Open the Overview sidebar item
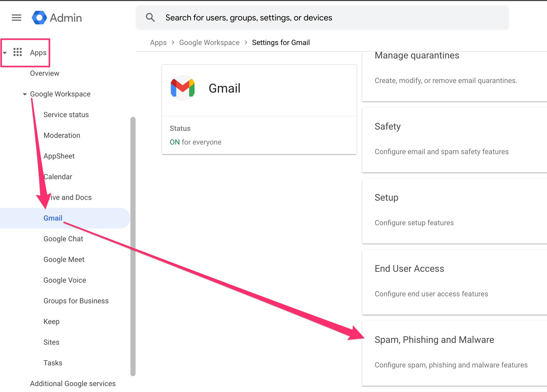This screenshot has width=547, height=392. pyautogui.click(x=45, y=73)
